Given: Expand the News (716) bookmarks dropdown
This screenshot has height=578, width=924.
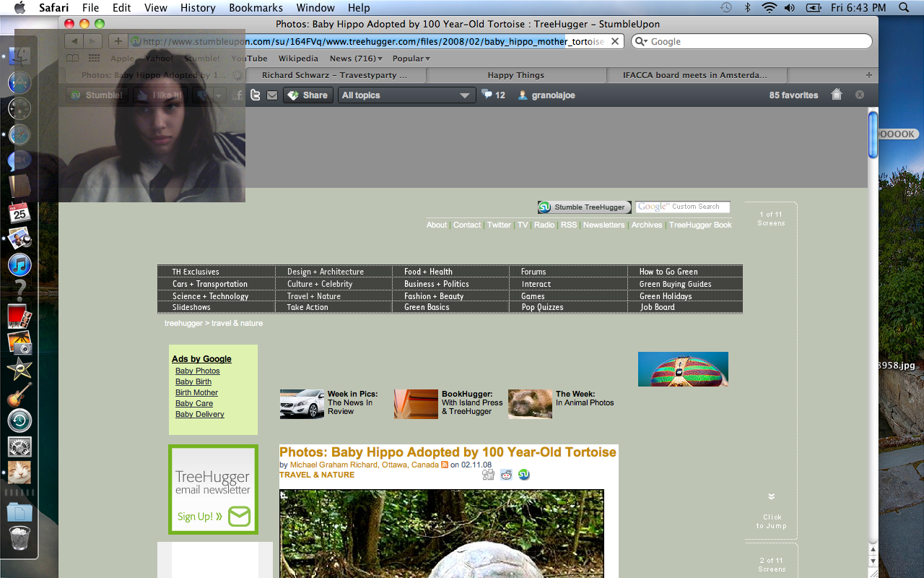Looking at the screenshot, I should (356, 59).
